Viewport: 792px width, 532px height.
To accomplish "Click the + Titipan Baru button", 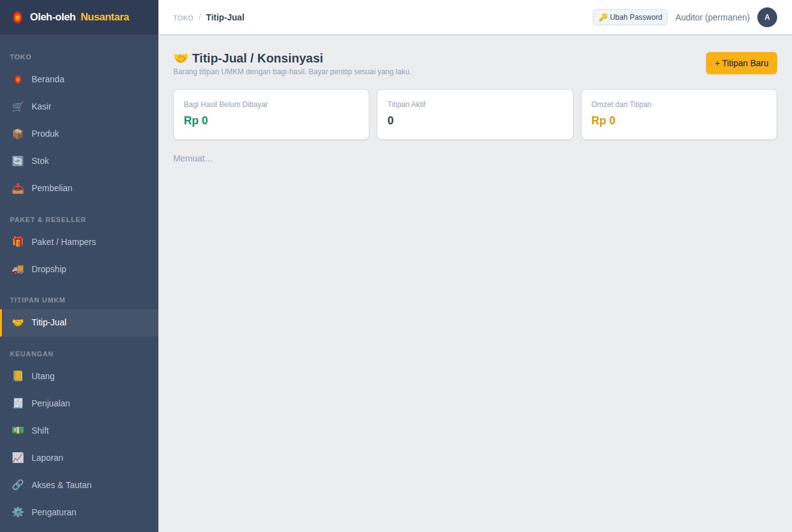I will (x=741, y=63).
